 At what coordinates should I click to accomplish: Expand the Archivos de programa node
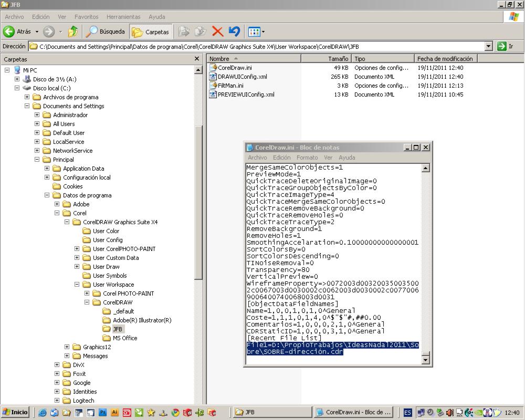click(x=27, y=97)
